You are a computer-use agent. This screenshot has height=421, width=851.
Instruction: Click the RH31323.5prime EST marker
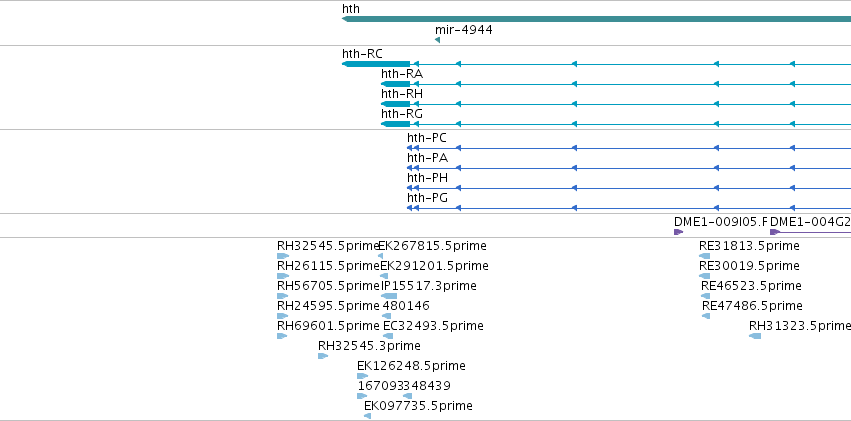click(755, 336)
